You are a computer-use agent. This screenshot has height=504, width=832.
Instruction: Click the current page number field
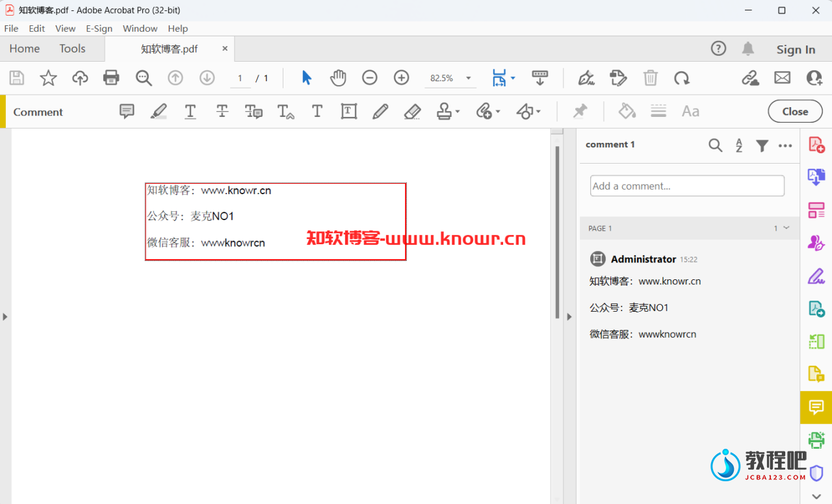[240, 78]
